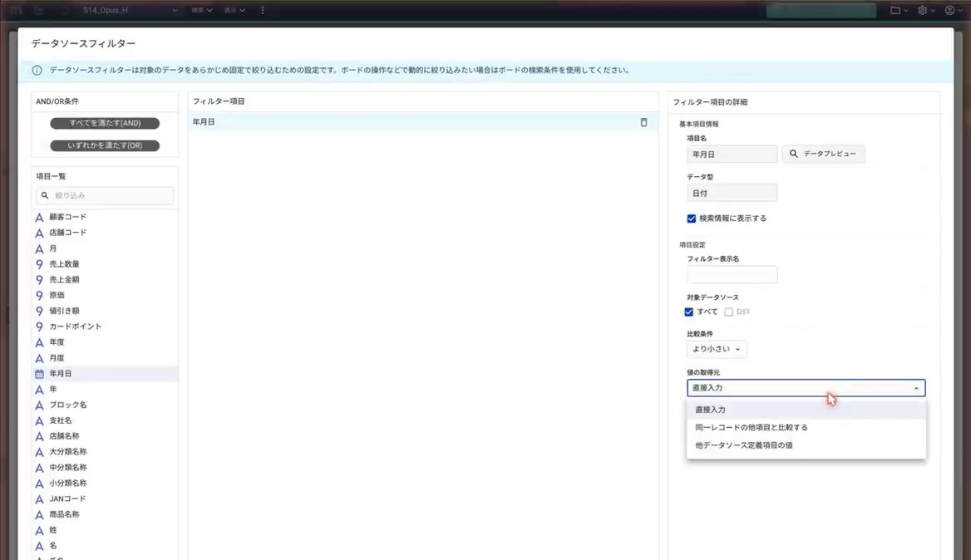Uncheck the すべて data source checkbox

[688, 312]
